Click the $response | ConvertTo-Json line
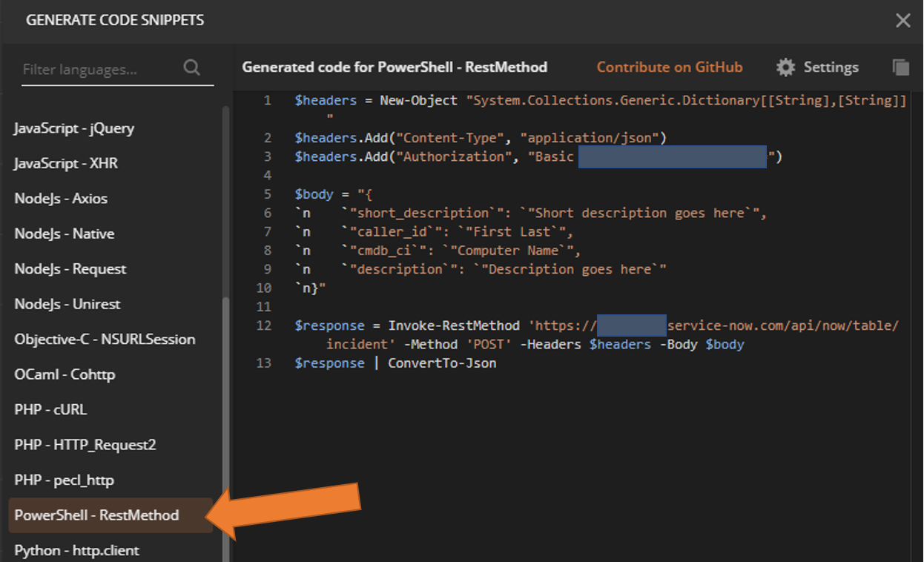This screenshot has width=924, height=562. pos(395,363)
